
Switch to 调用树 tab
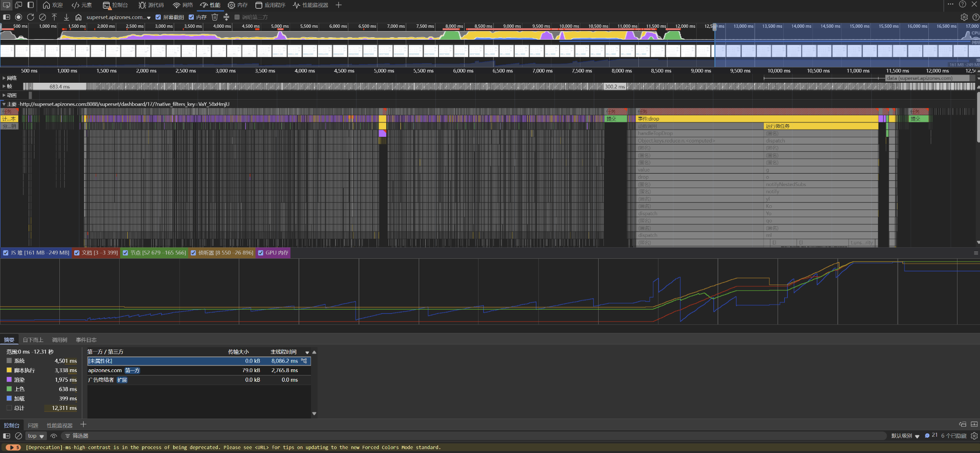point(60,340)
